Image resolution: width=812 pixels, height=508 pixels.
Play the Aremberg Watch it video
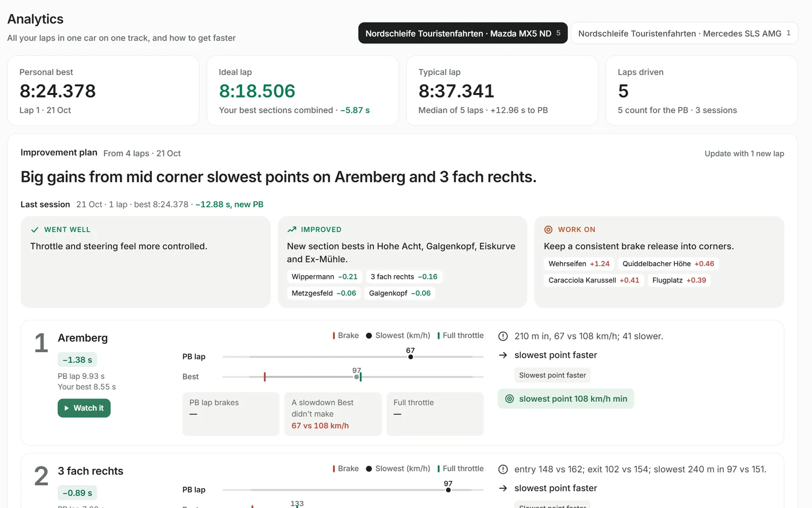(x=84, y=408)
